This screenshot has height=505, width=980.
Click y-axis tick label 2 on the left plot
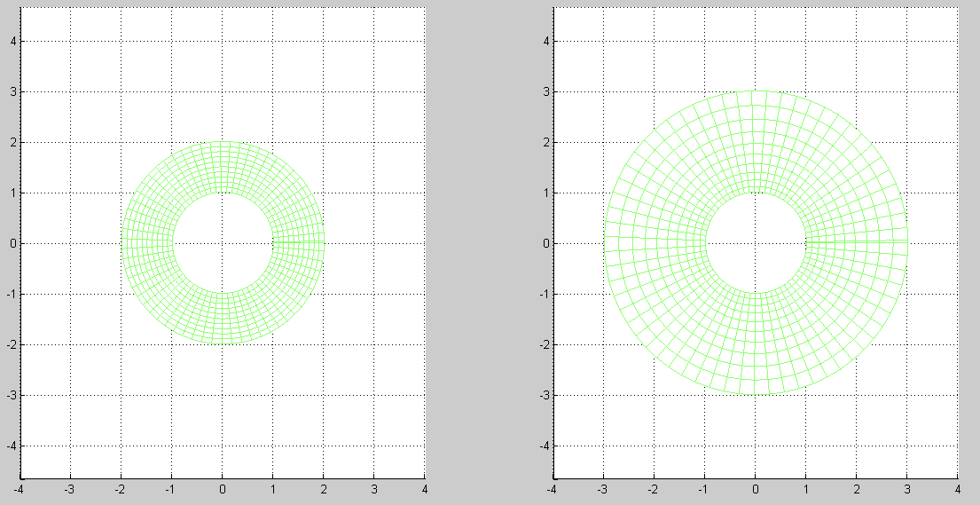click(12, 142)
